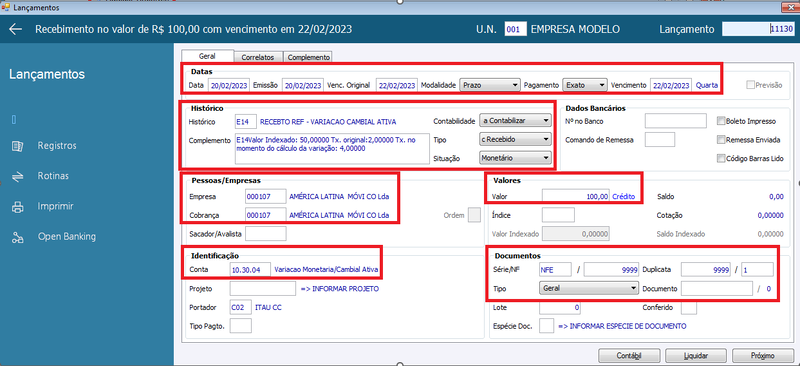Click the Valor Indexado field
The image size is (800, 366).
pos(576,234)
